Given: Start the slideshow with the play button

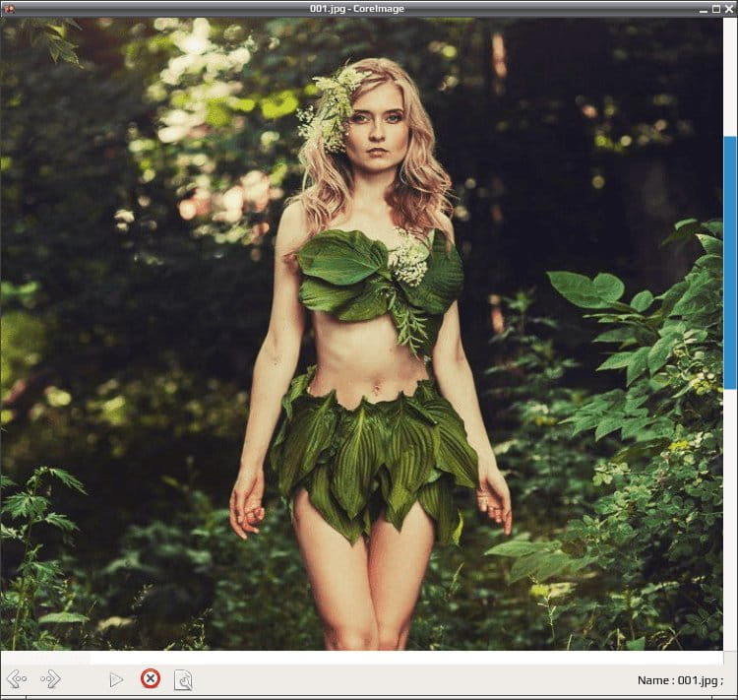Looking at the screenshot, I should pyautogui.click(x=116, y=679).
